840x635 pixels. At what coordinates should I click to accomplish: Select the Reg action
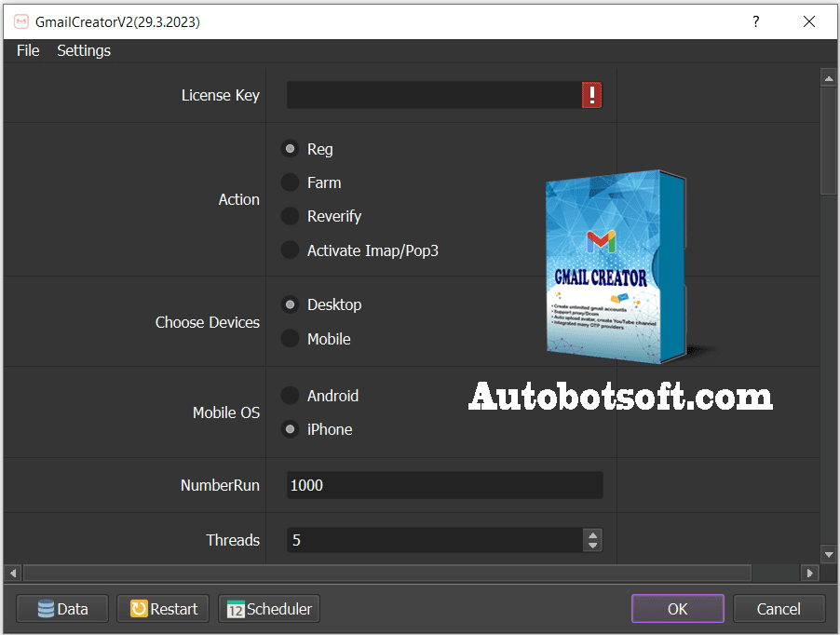click(x=307, y=149)
